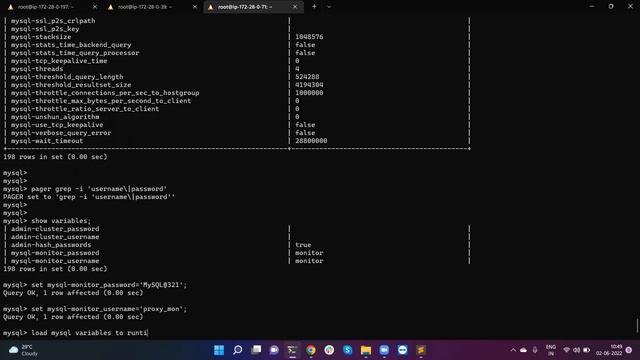The image size is (640, 360).
Task: Close the root@ip-172-28-0-71 tab
Action: 295,7
